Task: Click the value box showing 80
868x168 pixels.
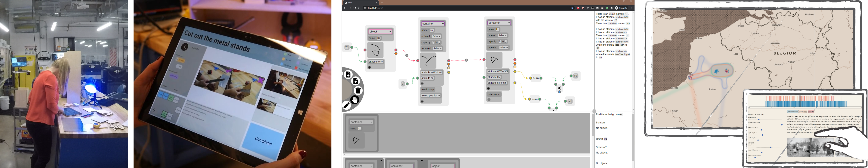Action: [576, 76]
